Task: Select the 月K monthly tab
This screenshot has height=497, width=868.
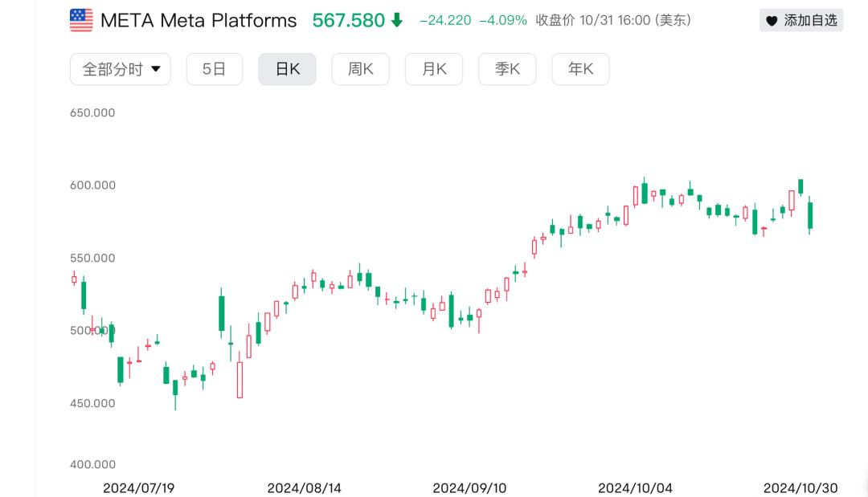Action: pos(434,69)
